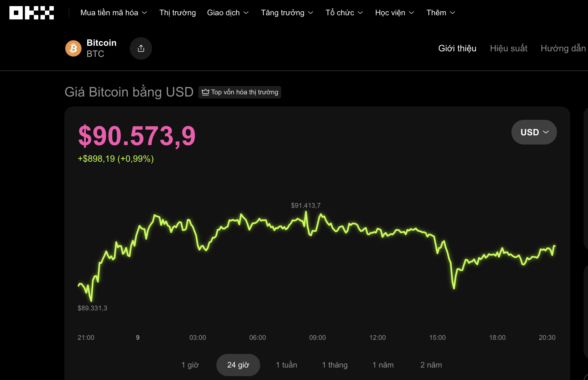The width and height of the screenshot is (588, 380).
Task: Click the $91.413,7 peak marker on chart
Action: (306, 206)
